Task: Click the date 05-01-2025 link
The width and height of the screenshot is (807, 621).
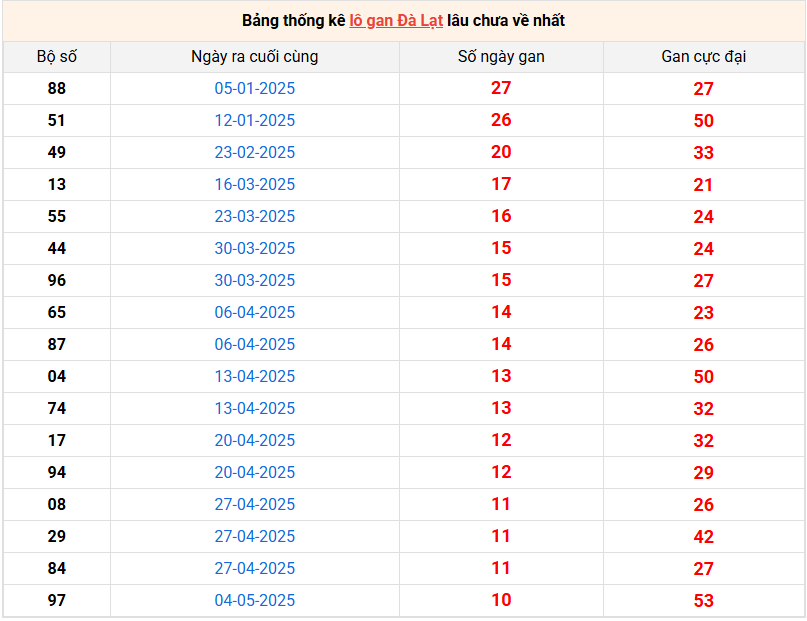Action: coord(255,89)
